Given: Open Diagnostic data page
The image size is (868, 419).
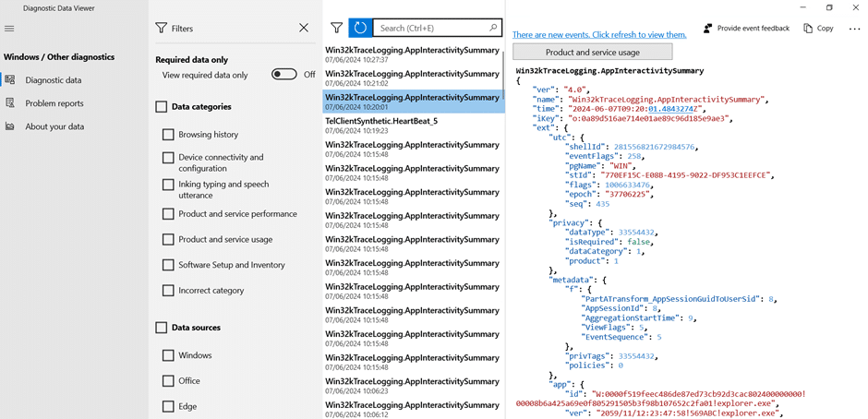Looking at the screenshot, I should point(54,80).
